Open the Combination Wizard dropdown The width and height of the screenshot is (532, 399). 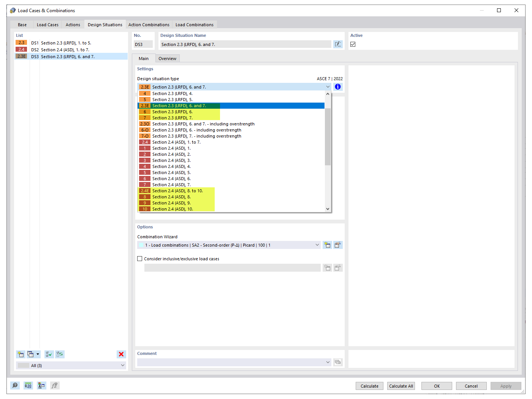(x=317, y=245)
